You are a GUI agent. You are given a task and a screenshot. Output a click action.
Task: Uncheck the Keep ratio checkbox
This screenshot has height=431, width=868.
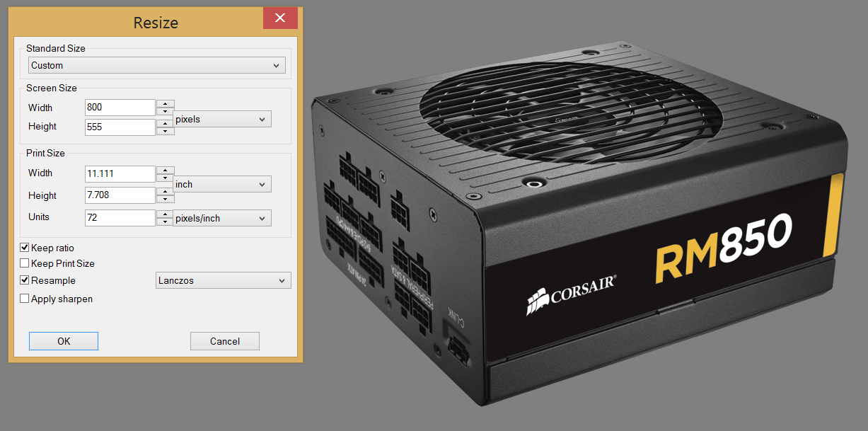coord(25,248)
